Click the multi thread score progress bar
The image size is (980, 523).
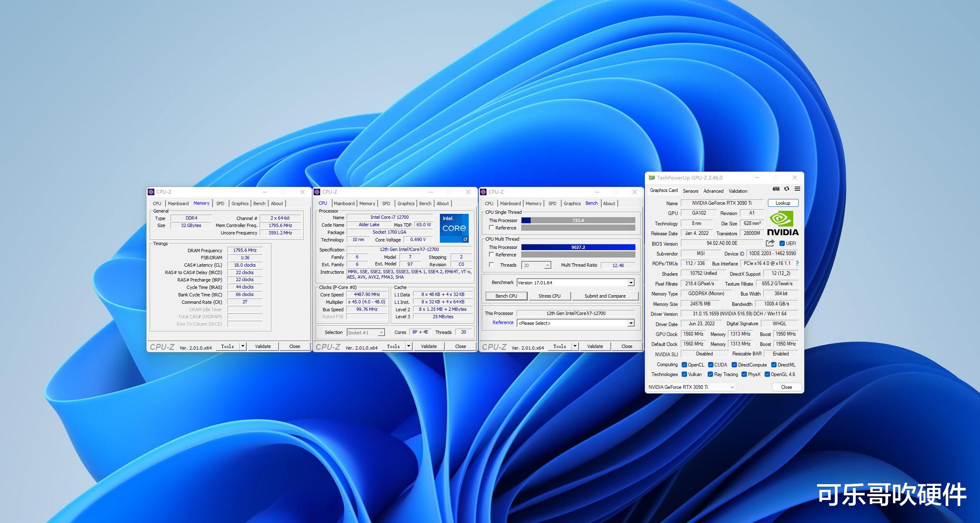coord(578,247)
